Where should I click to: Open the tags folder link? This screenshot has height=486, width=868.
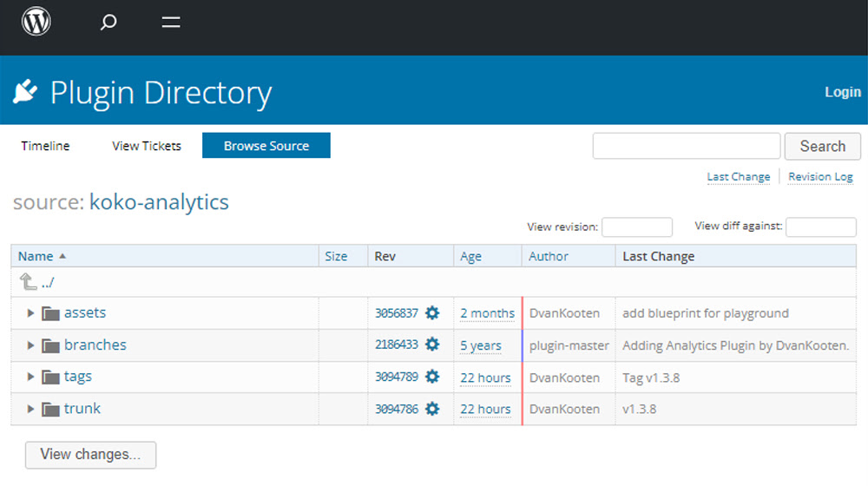tap(78, 377)
